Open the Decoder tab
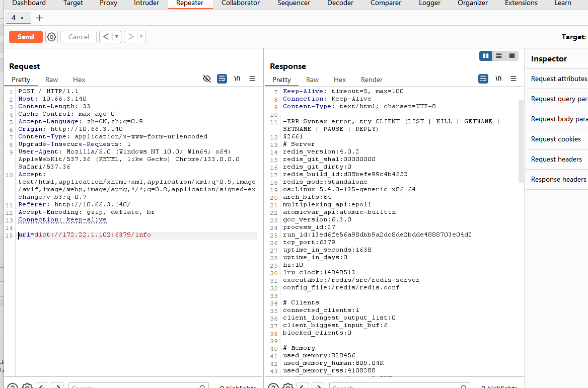588x388 pixels. click(x=340, y=3)
